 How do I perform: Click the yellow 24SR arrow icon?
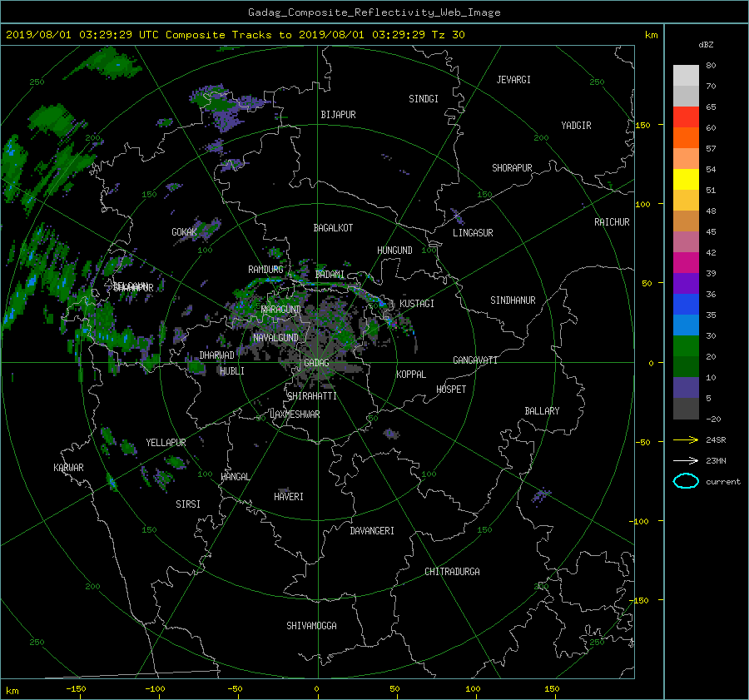click(x=686, y=439)
